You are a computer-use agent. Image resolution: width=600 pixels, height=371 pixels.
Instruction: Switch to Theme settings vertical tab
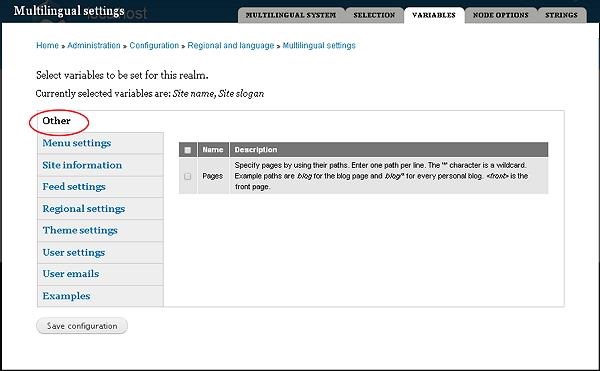tap(100, 230)
